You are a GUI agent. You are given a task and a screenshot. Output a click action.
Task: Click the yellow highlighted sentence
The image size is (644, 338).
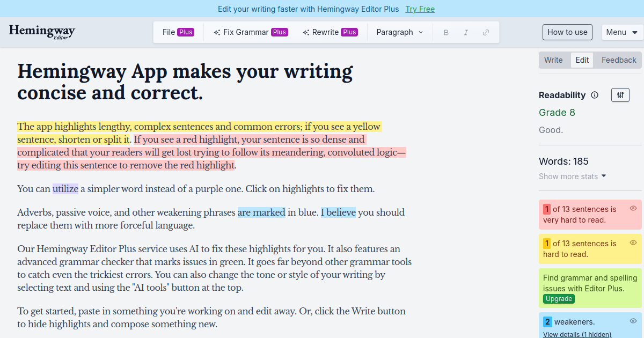[x=199, y=133]
